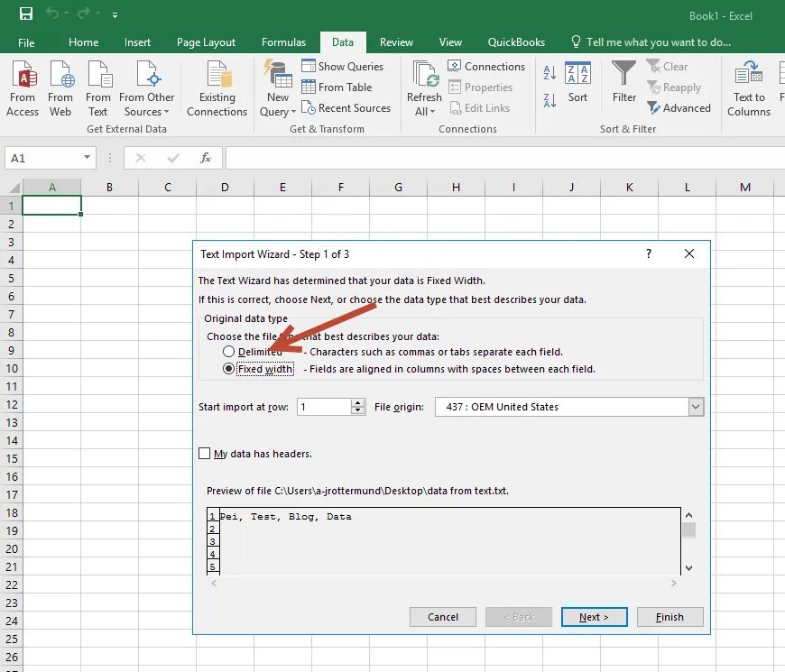Sort A to Z ascending
The height and width of the screenshot is (672, 785).
click(549, 73)
